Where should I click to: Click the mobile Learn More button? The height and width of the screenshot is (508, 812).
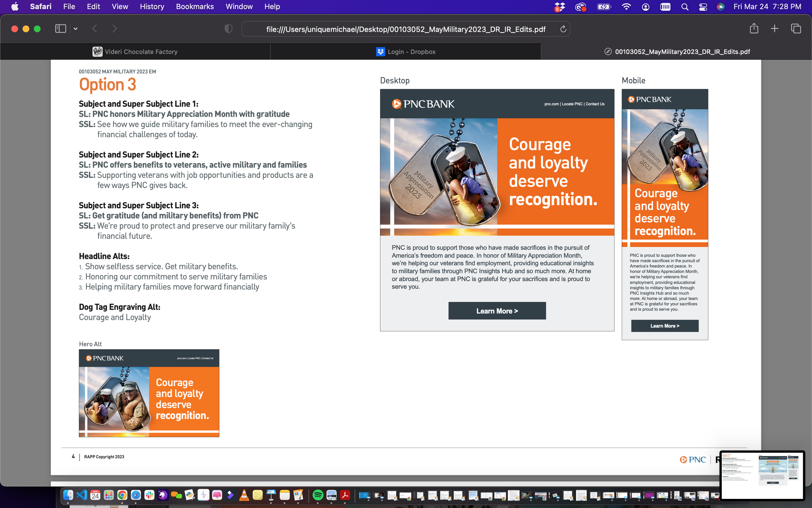coord(665,326)
